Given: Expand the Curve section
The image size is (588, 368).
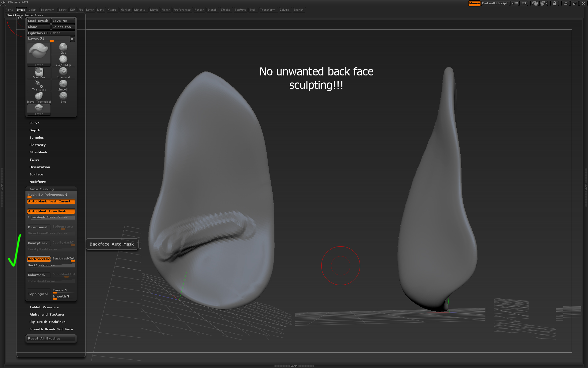Looking at the screenshot, I should point(35,123).
